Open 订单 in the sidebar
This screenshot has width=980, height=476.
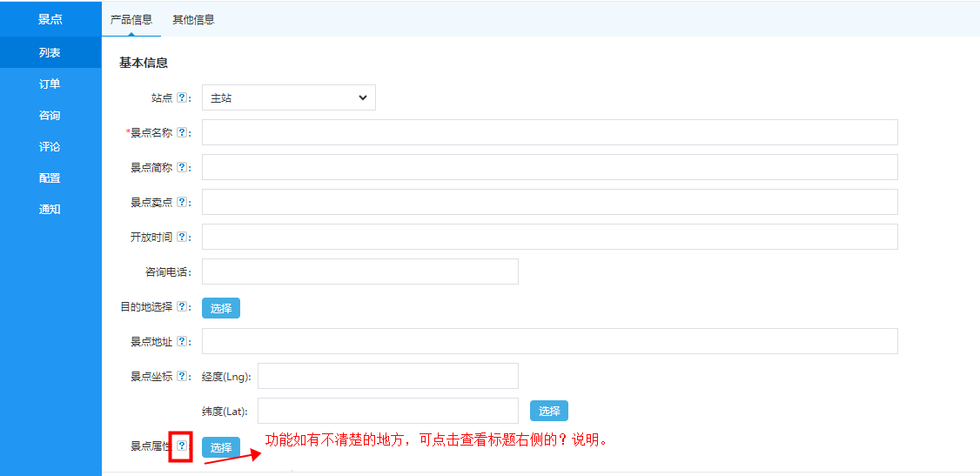click(50, 84)
